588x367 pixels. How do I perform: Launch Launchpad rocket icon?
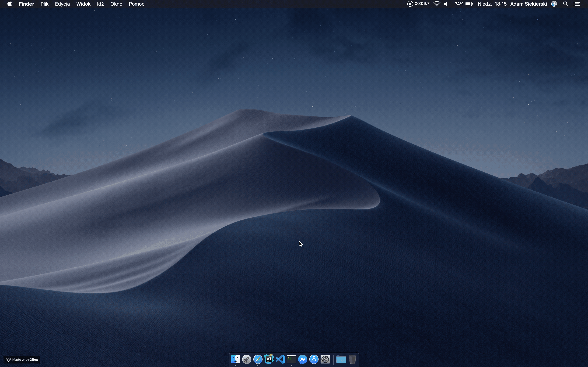click(x=247, y=359)
